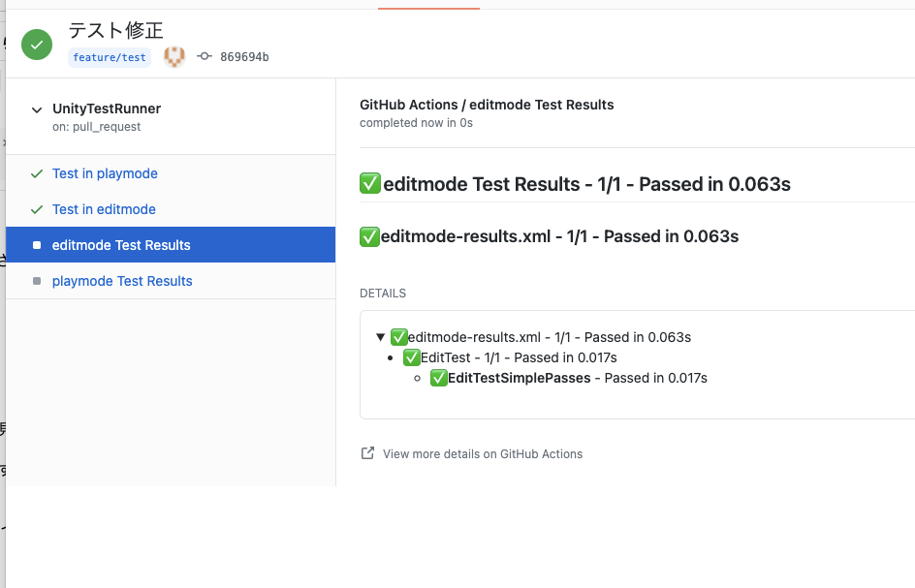The width and height of the screenshot is (915, 588).
Task: Open View more details on GitHub Actions
Action: (x=483, y=454)
